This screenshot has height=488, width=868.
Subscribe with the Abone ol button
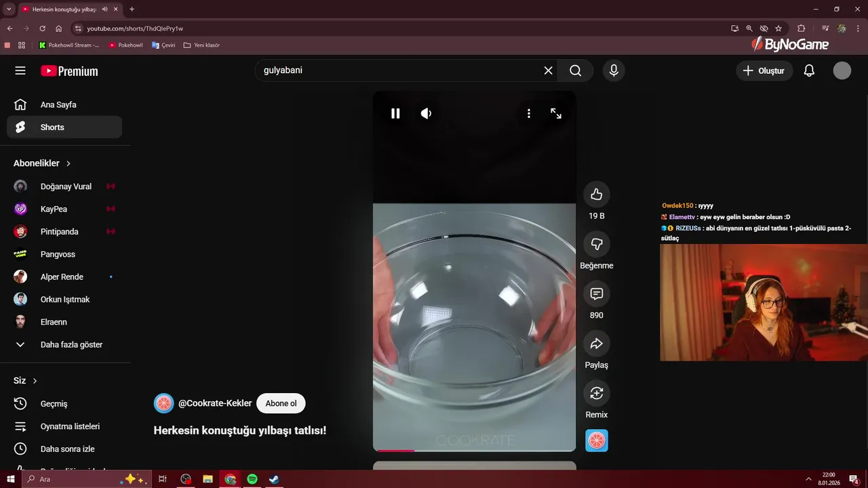tap(281, 403)
